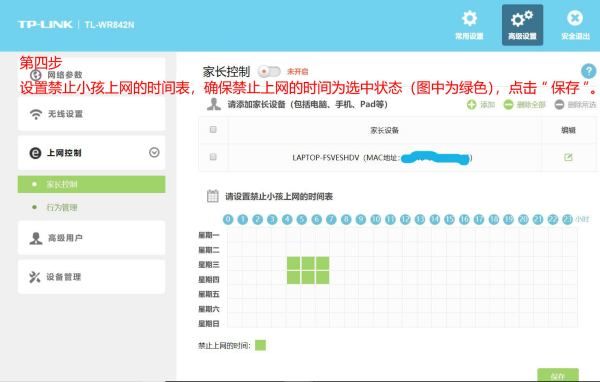Viewport: 600px width, 382px height.
Task: Click hour marker 10 in schedule
Action: click(x=376, y=219)
